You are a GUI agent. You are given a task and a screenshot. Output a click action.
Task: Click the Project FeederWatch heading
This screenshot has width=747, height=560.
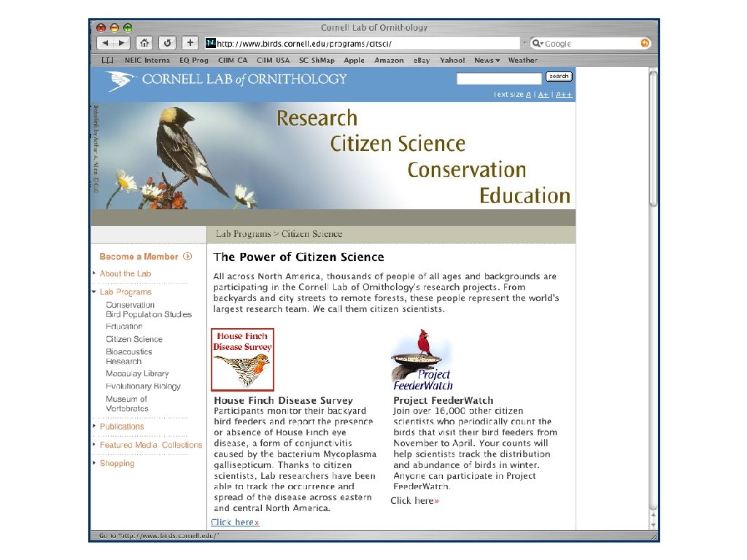[x=443, y=400]
